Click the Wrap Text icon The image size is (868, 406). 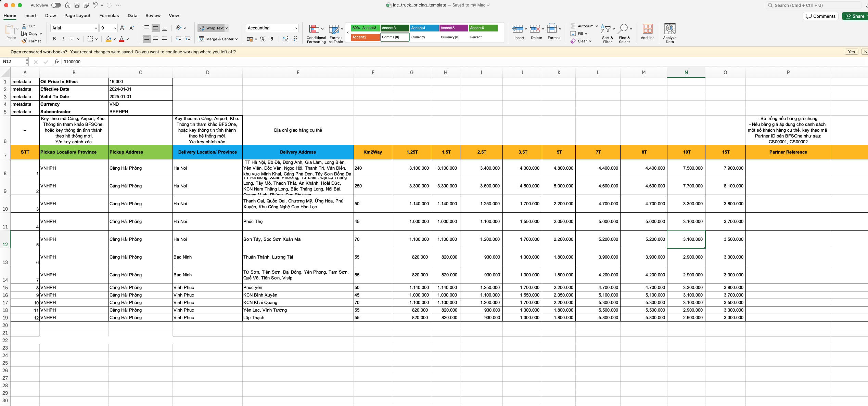click(201, 28)
